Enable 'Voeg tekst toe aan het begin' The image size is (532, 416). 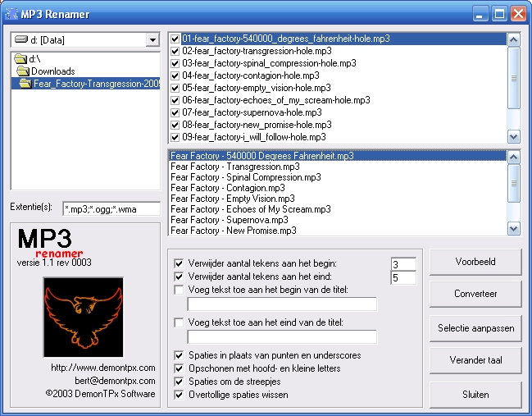click(x=179, y=290)
